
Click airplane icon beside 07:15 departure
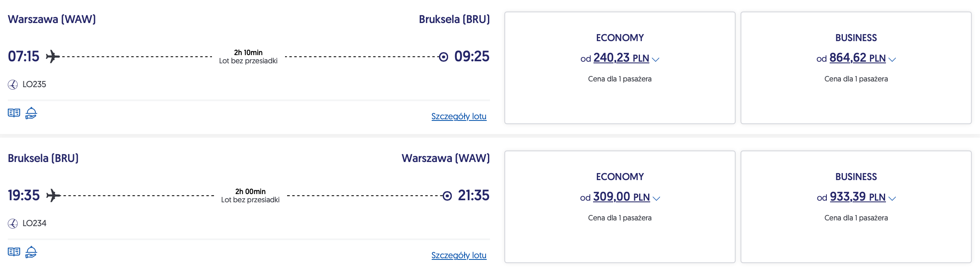point(52,56)
